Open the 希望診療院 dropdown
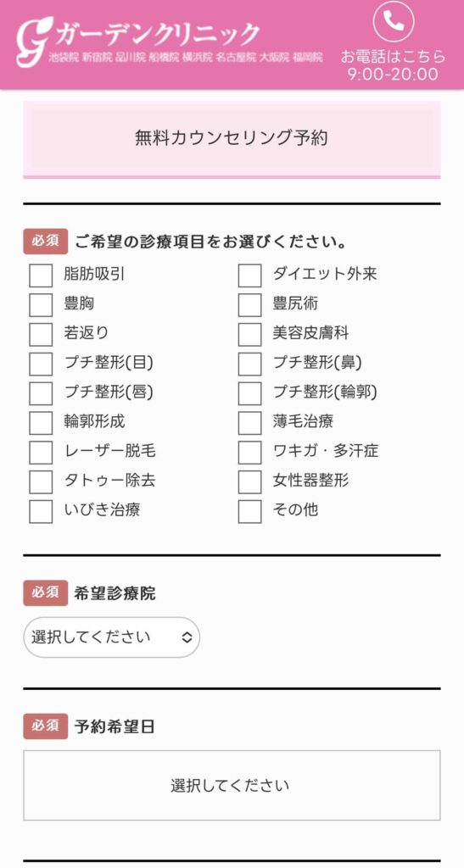This screenshot has height=868, width=464. [111, 637]
